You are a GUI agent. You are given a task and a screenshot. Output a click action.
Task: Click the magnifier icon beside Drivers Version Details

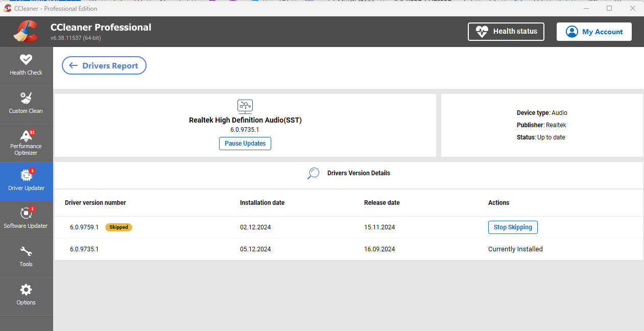click(x=313, y=173)
